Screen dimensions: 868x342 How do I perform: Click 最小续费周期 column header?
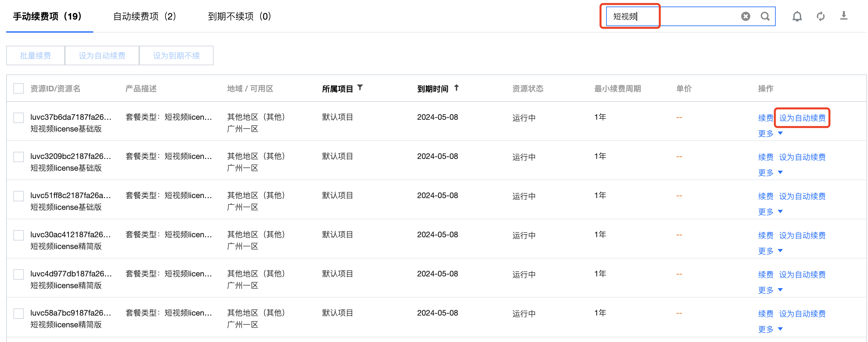point(617,88)
